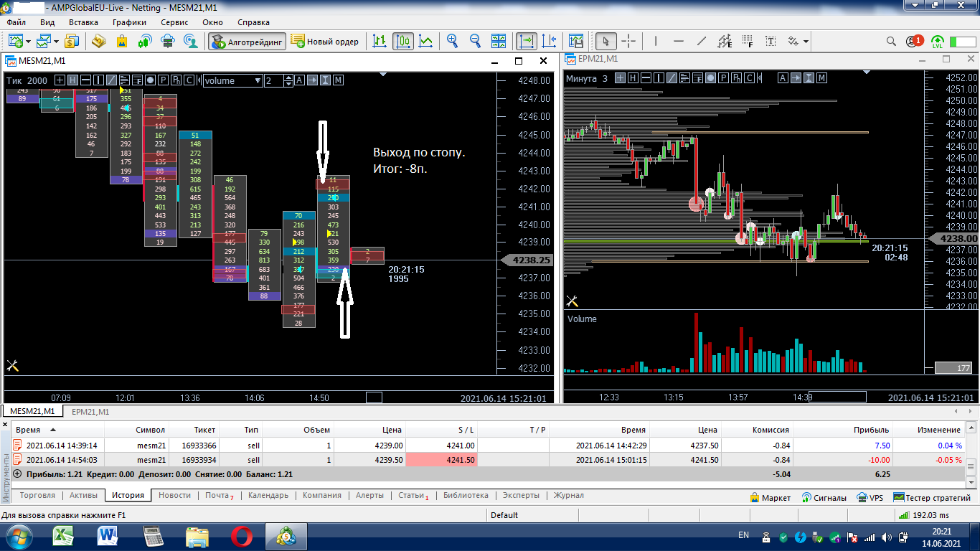
Task: Open the chart template save icon
Action: click(x=575, y=41)
